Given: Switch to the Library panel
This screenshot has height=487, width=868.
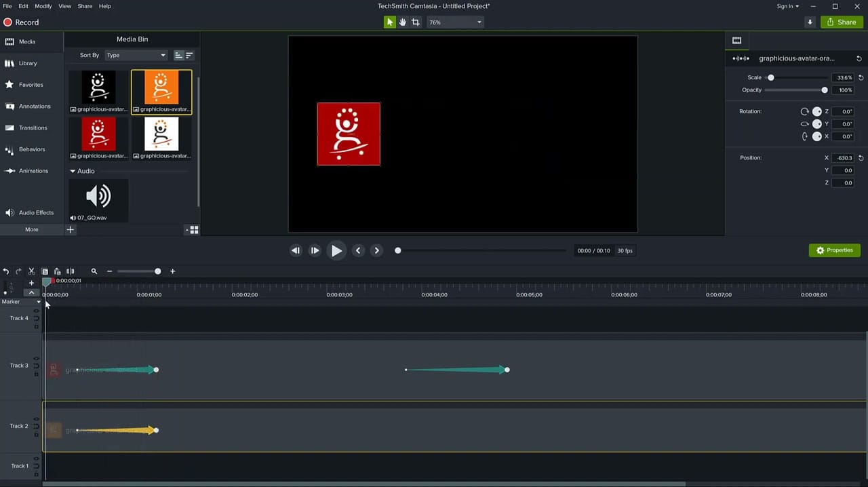Looking at the screenshot, I should click(28, 63).
